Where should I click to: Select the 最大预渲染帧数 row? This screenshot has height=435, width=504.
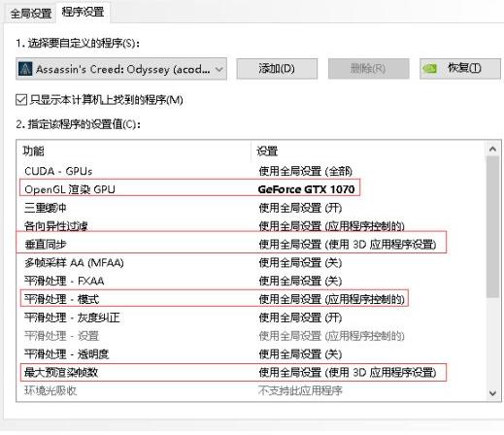[251, 373]
